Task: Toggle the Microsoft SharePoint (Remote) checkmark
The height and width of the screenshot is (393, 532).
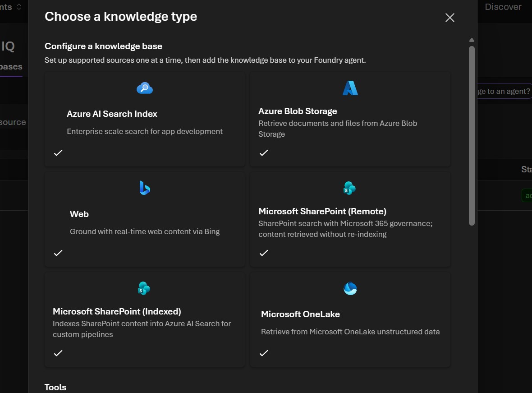Action: pyautogui.click(x=264, y=253)
